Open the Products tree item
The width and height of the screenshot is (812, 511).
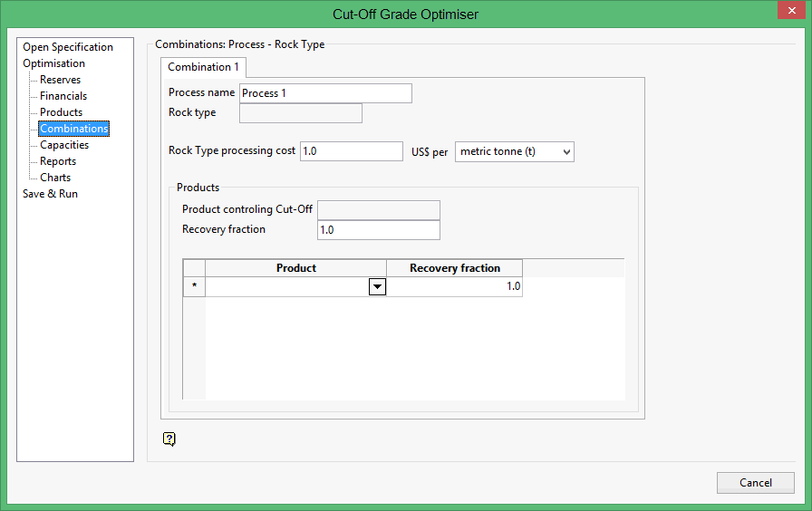(x=61, y=112)
